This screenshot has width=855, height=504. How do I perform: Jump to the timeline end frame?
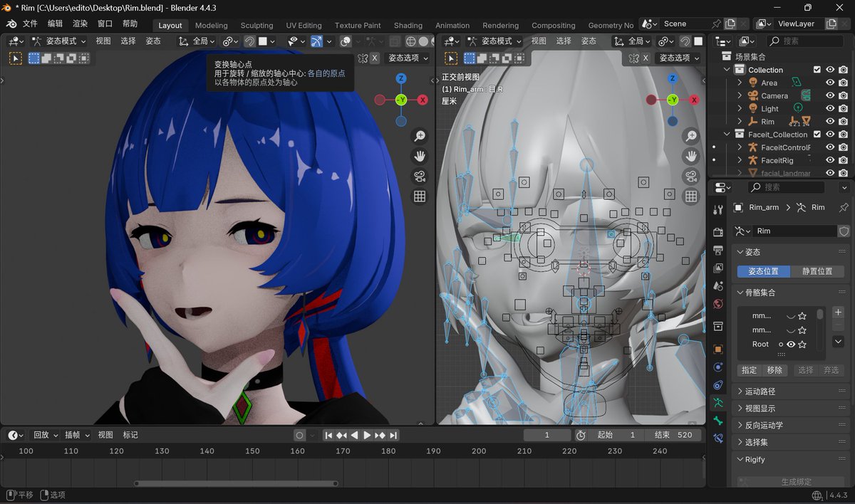pyautogui.click(x=393, y=435)
